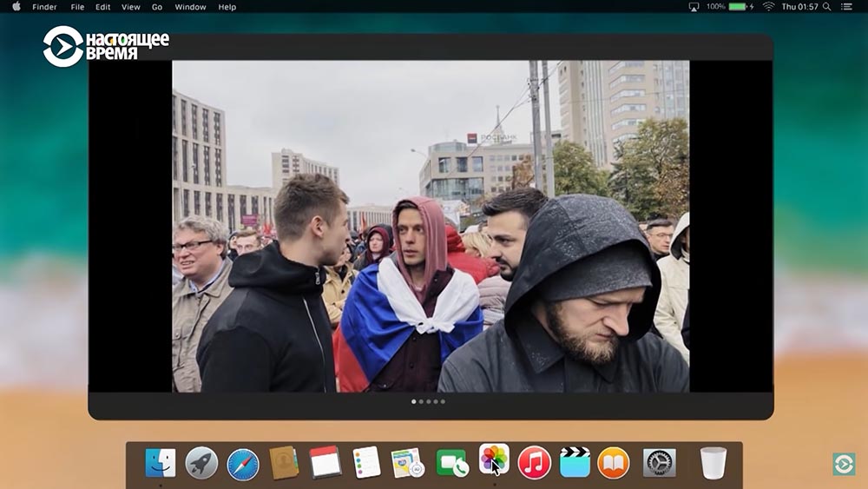Click the battery status icon
The image size is (868, 489).
740,7
